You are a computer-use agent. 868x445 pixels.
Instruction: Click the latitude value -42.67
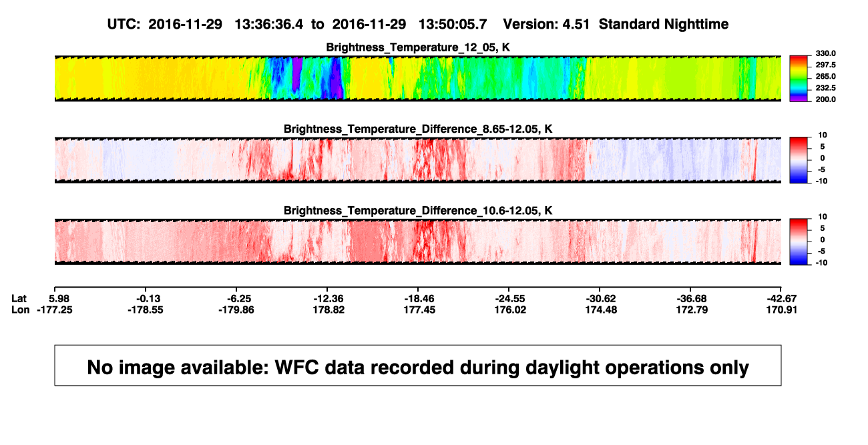(782, 298)
